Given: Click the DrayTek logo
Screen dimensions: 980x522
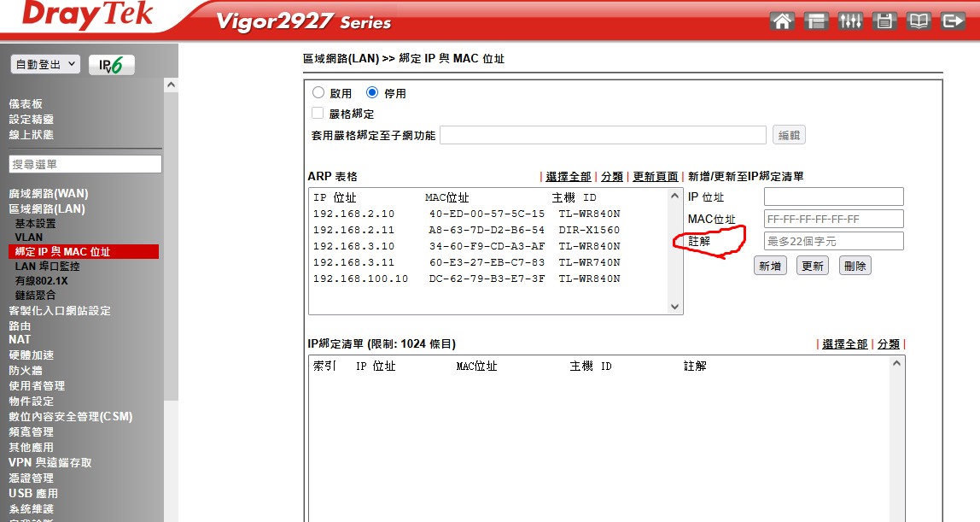Looking at the screenshot, I should pyautogui.click(x=87, y=15).
